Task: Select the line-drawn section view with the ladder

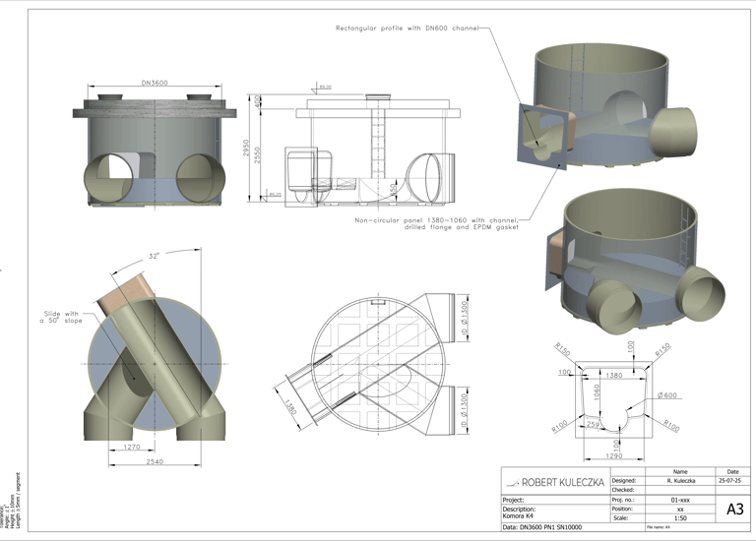Action: (372, 150)
